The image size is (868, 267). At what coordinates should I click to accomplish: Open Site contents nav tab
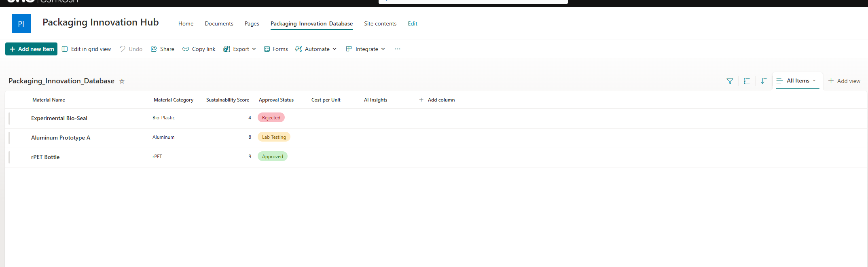click(x=380, y=23)
